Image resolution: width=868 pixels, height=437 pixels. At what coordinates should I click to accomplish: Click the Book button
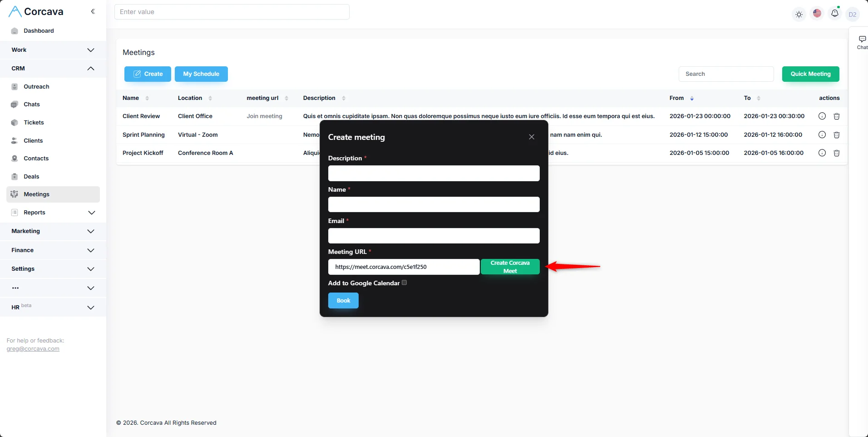[x=343, y=301]
